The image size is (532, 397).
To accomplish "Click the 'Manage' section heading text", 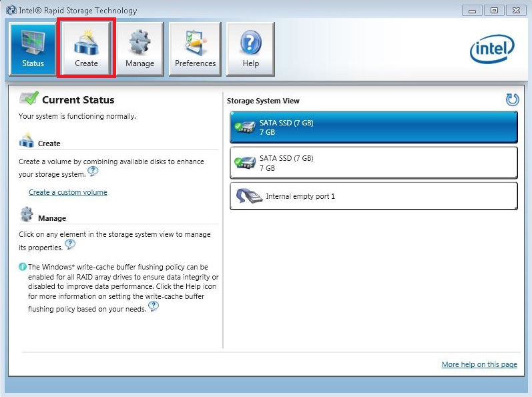I will click(52, 218).
